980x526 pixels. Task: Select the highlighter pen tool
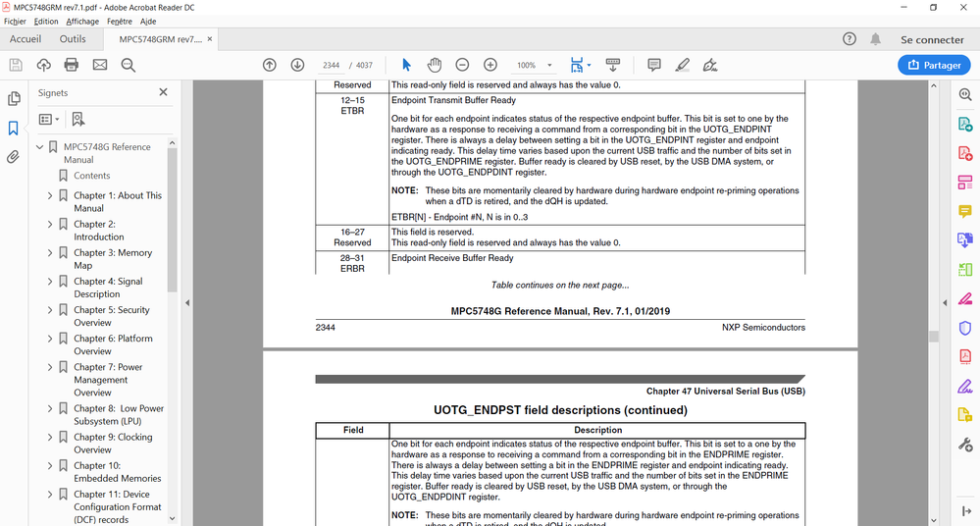click(x=683, y=65)
